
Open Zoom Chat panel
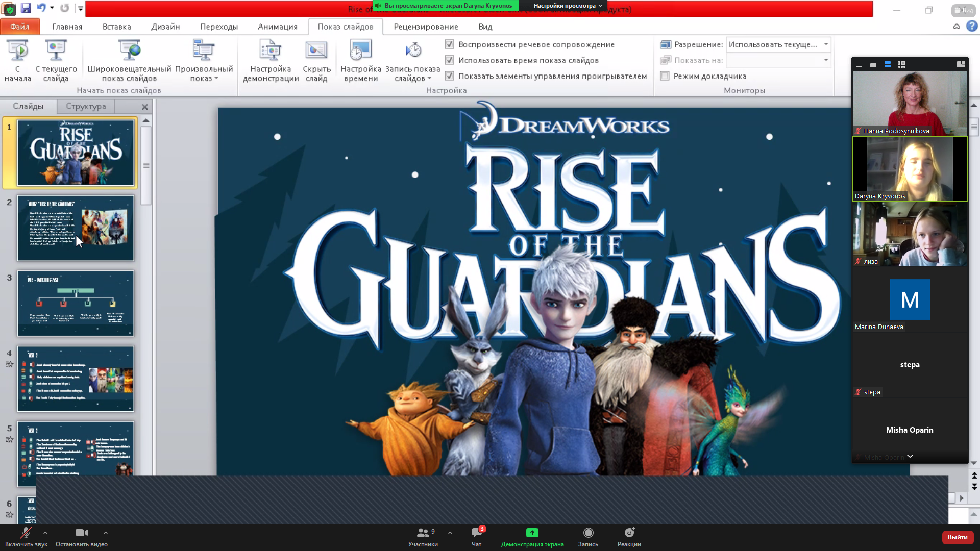coord(476,533)
